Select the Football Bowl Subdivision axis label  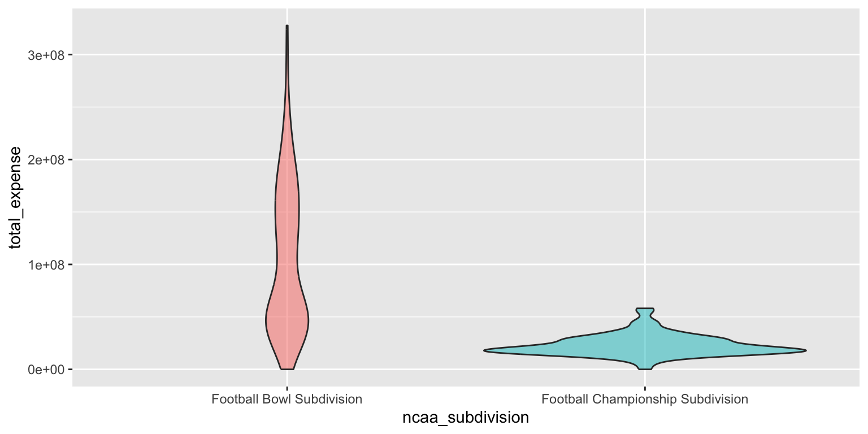[287, 400]
